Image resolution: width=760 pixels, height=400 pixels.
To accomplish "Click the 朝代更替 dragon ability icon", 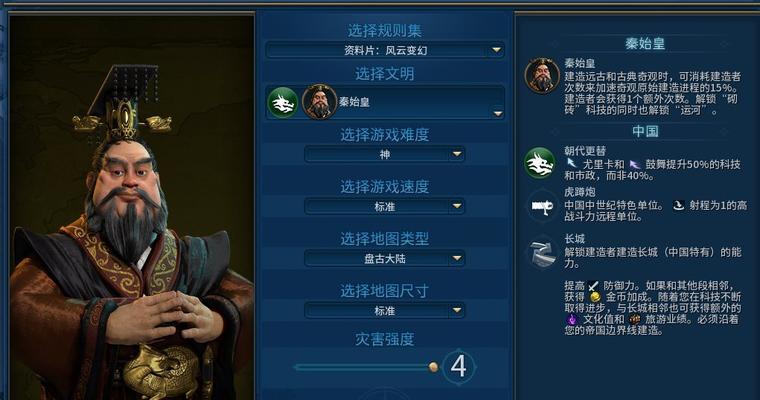I will click(x=539, y=163).
